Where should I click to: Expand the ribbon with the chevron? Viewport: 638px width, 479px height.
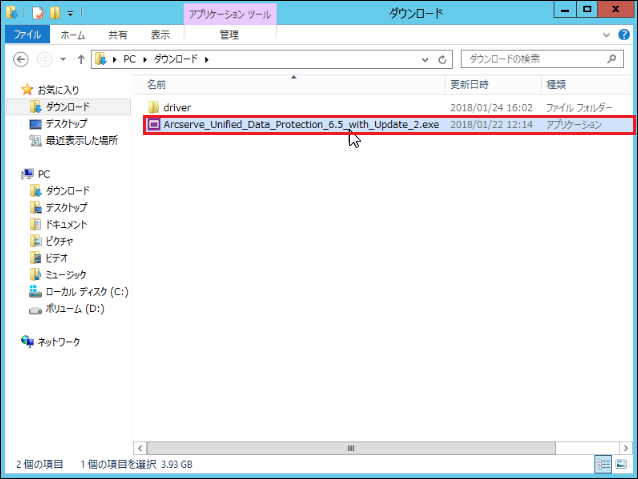coord(606,35)
